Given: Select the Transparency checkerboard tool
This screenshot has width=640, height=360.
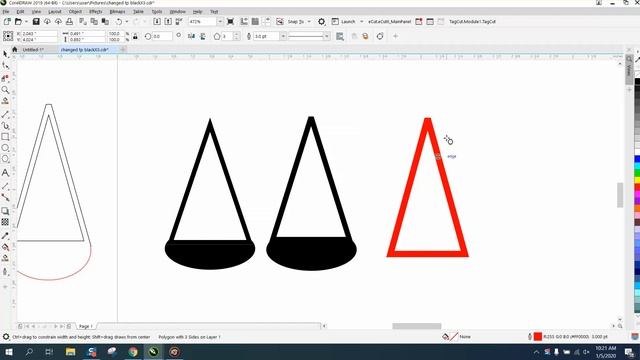Looking at the screenshot, I should (x=5, y=222).
